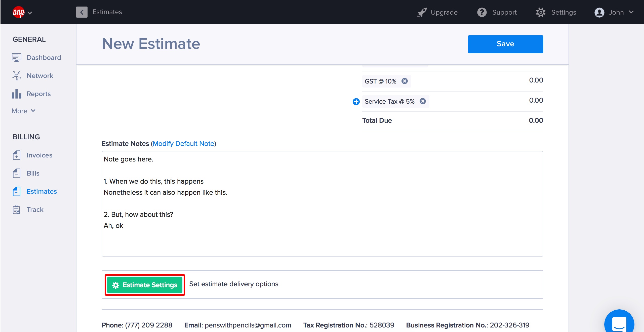Remove the Service Tax @ 5% tax
644x332 pixels.
[x=423, y=101]
